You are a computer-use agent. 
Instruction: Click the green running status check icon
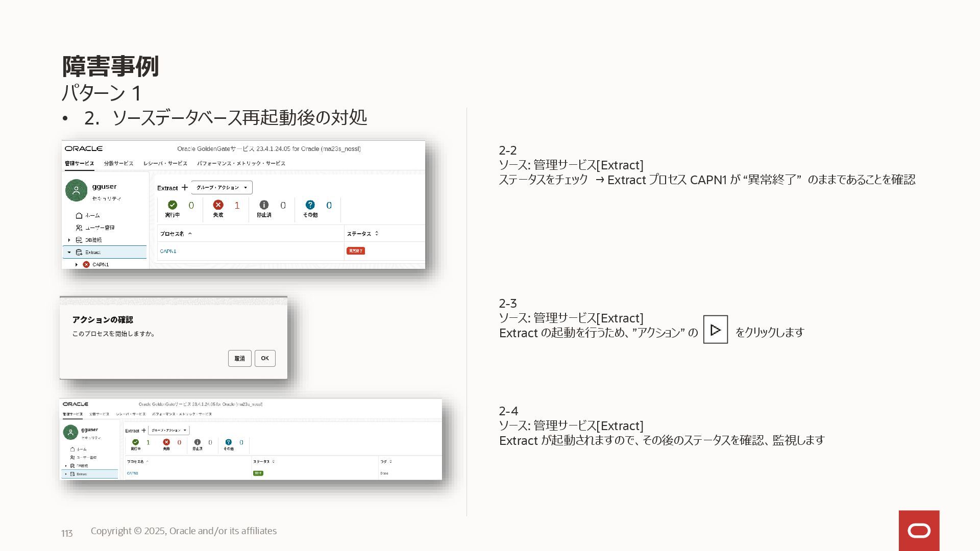[x=173, y=205]
